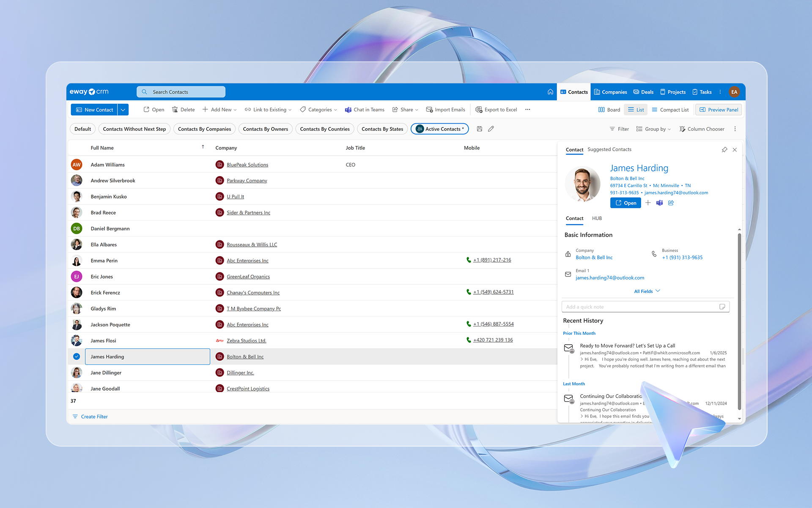
Task: Click james.harding74@outlook.com under Email 1
Action: pyautogui.click(x=610, y=278)
